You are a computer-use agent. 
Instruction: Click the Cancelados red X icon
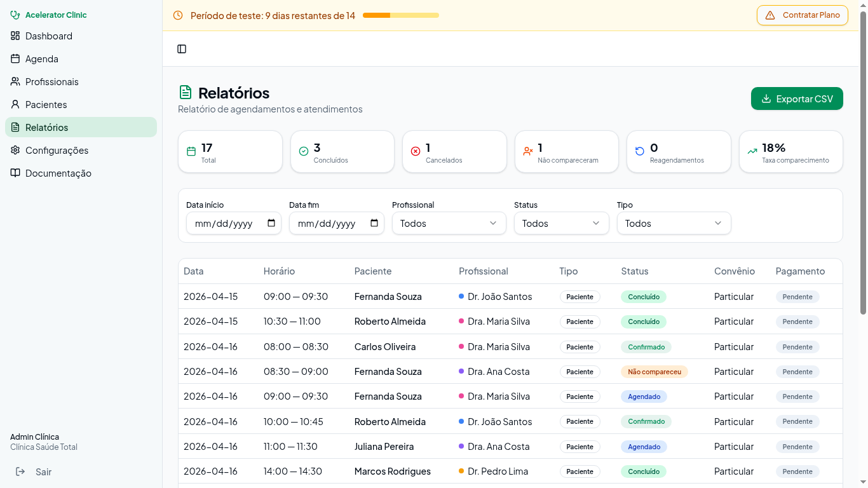(416, 151)
